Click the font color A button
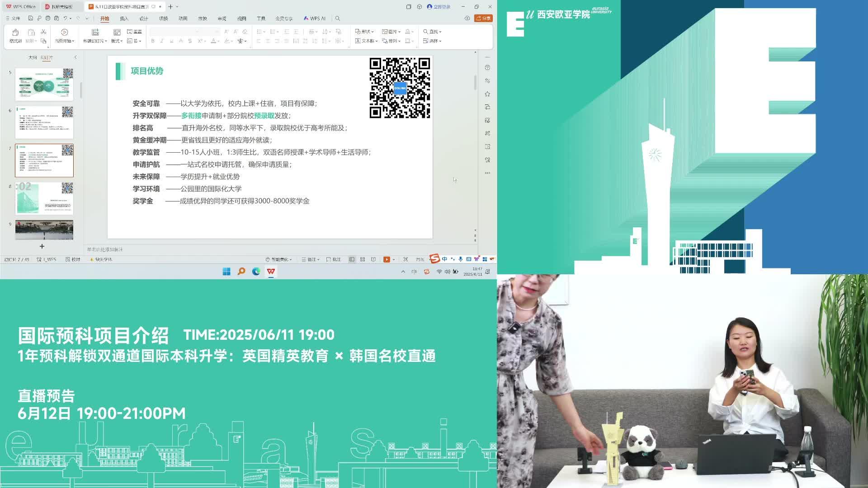Screen dimensions: 868x488 click(213, 41)
